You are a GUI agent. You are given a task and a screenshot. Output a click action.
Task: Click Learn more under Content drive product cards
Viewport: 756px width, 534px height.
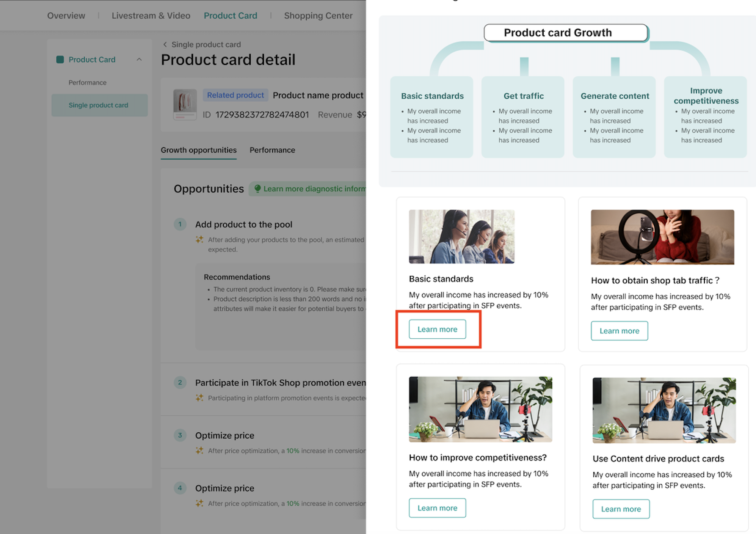pyautogui.click(x=621, y=509)
